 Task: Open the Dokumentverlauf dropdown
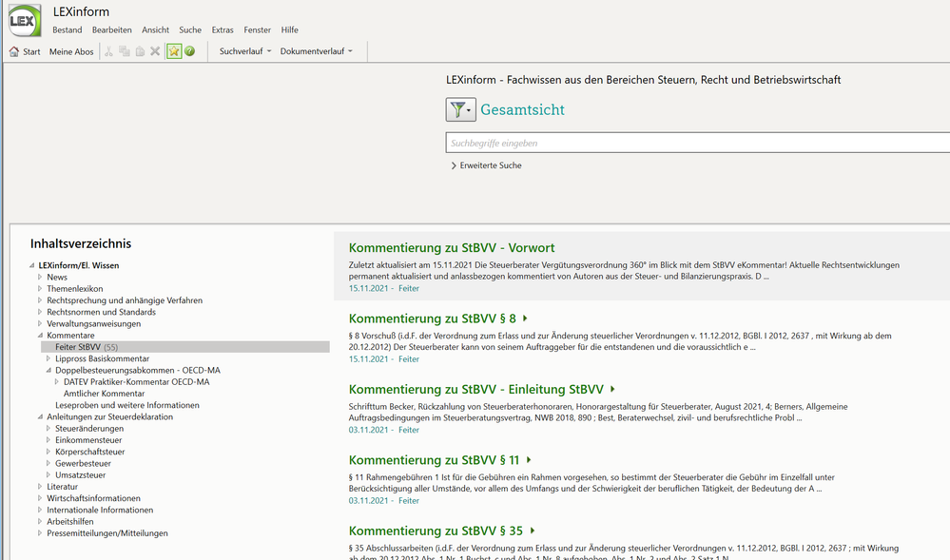[x=317, y=51]
